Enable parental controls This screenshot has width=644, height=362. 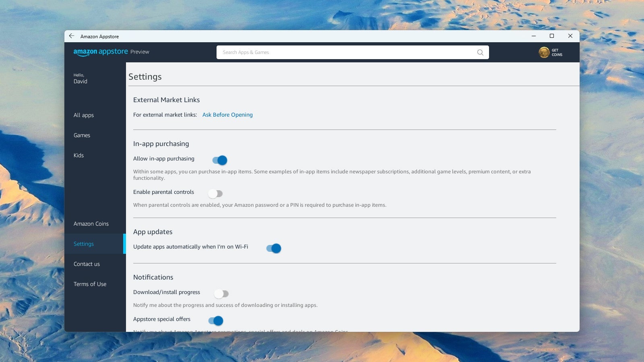pyautogui.click(x=215, y=193)
